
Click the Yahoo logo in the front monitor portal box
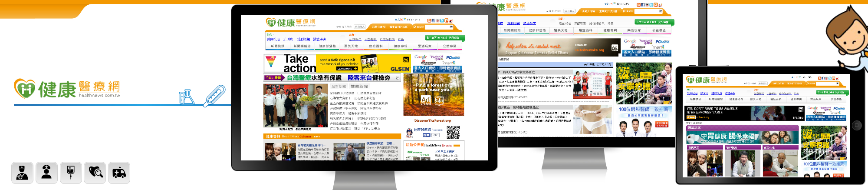(436, 57)
